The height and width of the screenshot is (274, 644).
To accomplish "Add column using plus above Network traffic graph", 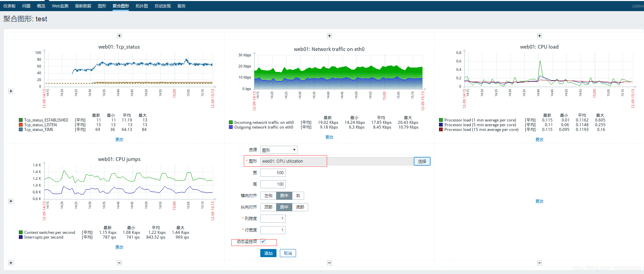I will coord(329,36).
